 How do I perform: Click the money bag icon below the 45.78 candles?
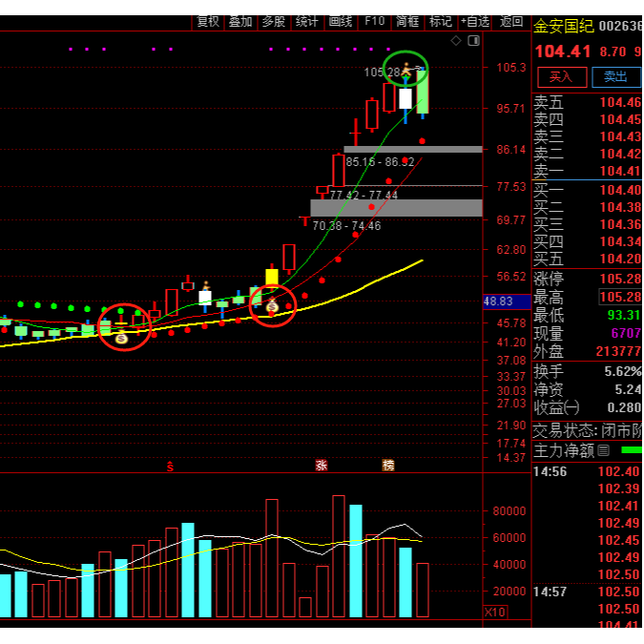(x=121, y=338)
